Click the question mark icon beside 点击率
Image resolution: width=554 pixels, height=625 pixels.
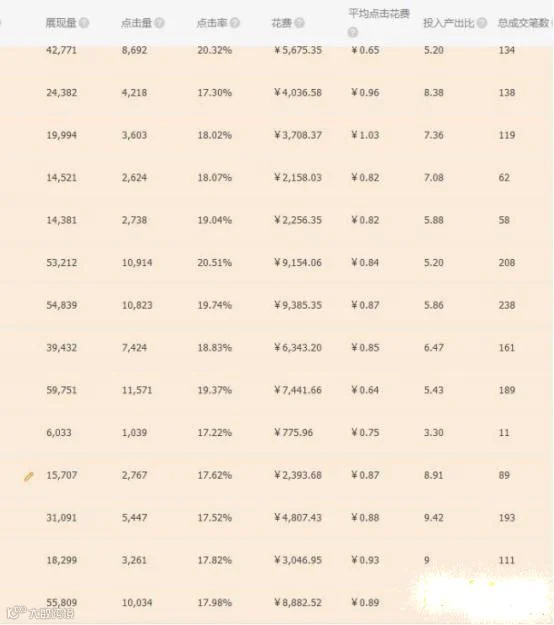click(235, 23)
